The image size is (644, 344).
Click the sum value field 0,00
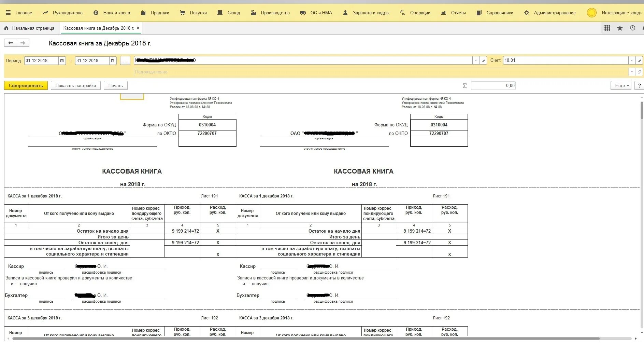click(x=493, y=86)
